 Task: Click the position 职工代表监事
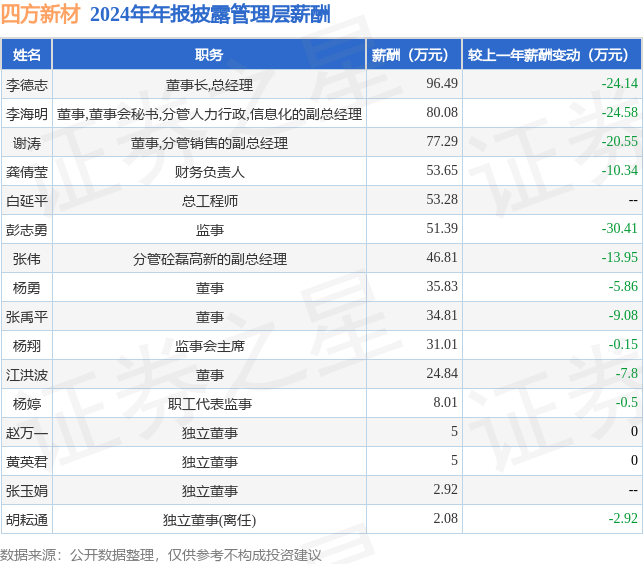coord(209,404)
